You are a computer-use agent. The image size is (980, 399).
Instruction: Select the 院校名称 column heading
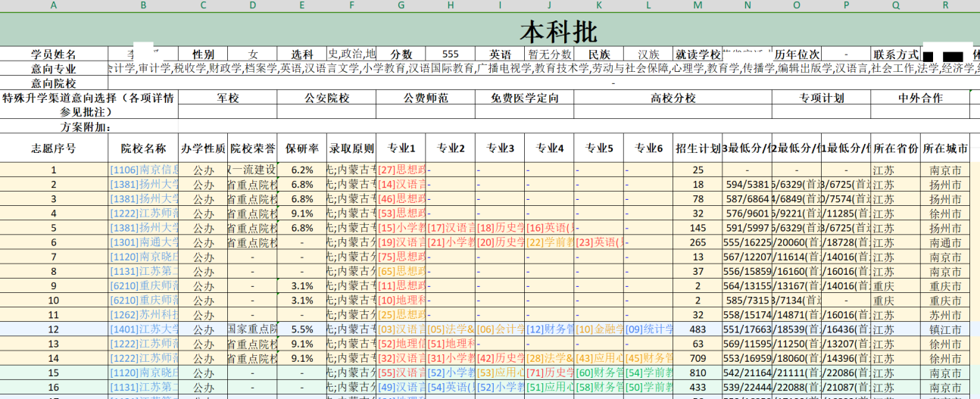click(143, 148)
